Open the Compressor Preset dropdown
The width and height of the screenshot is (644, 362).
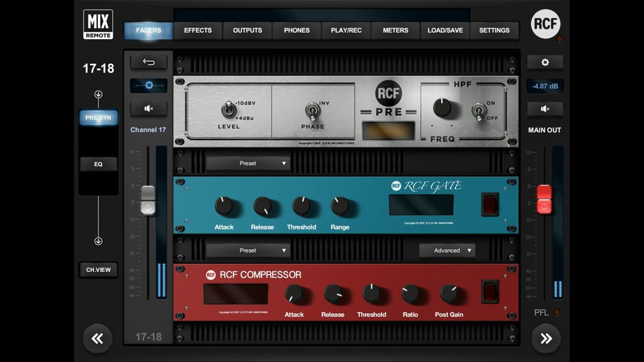click(248, 250)
